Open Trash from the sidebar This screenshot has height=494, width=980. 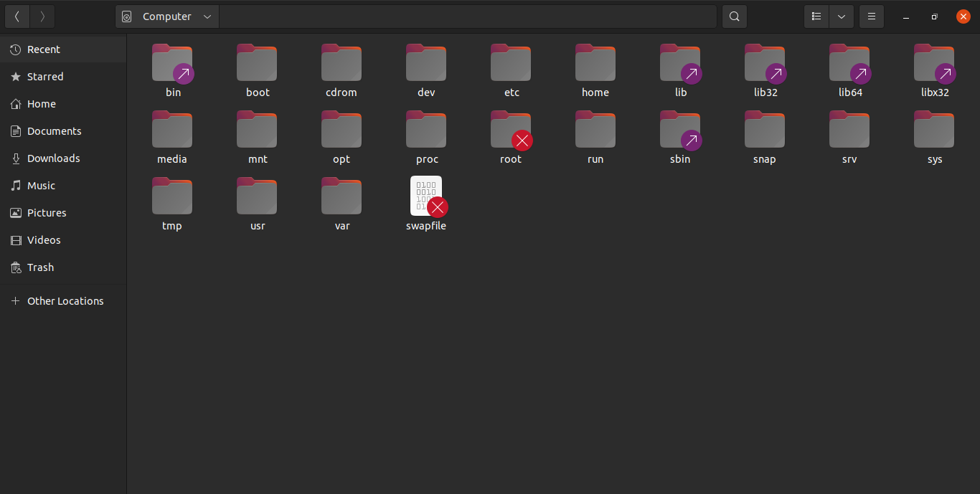[40, 267]
